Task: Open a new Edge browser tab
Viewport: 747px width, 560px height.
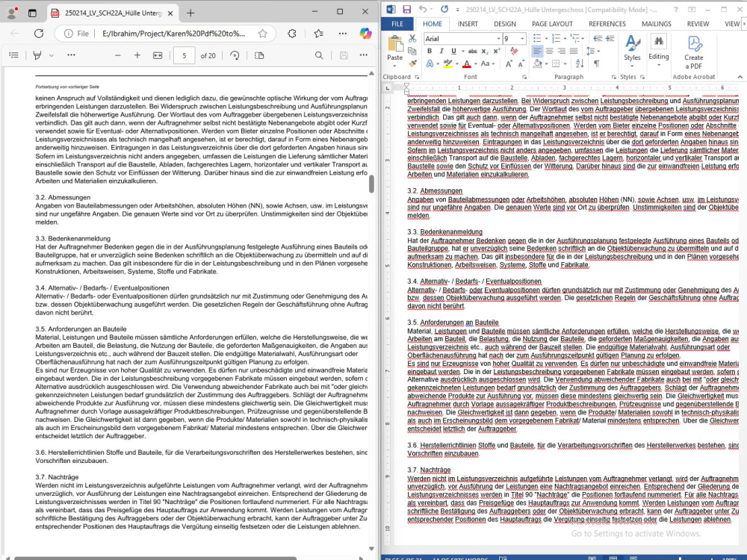Action: 190,13
